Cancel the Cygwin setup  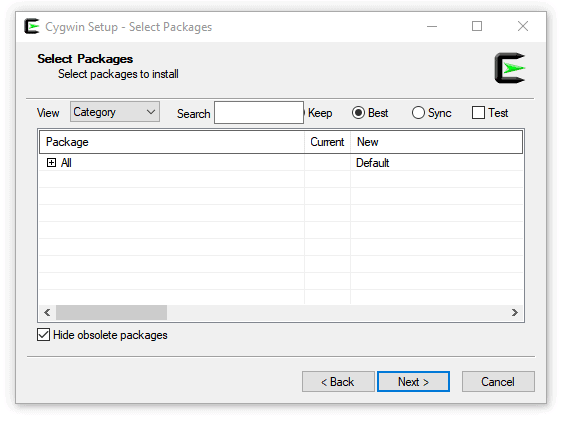(498, 382)
